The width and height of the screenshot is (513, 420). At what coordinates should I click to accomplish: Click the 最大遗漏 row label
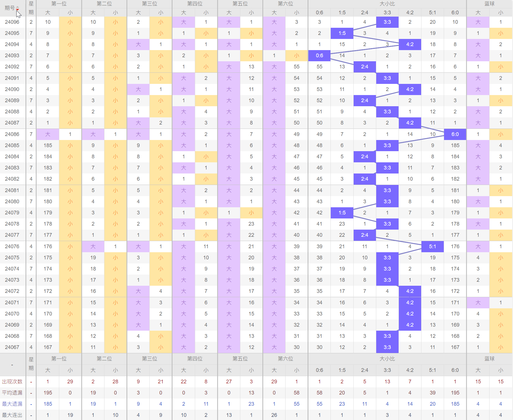click(12, 404)
